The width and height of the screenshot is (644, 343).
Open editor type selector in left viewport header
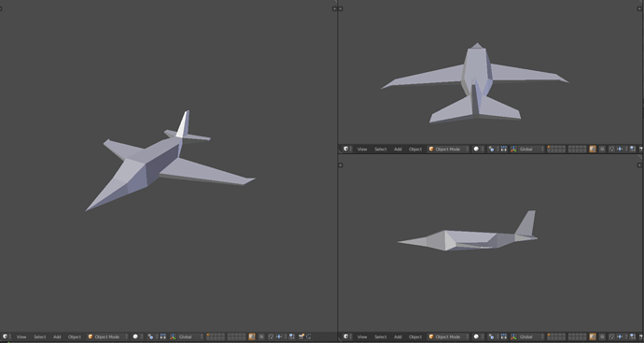click(x=6, y=336)
